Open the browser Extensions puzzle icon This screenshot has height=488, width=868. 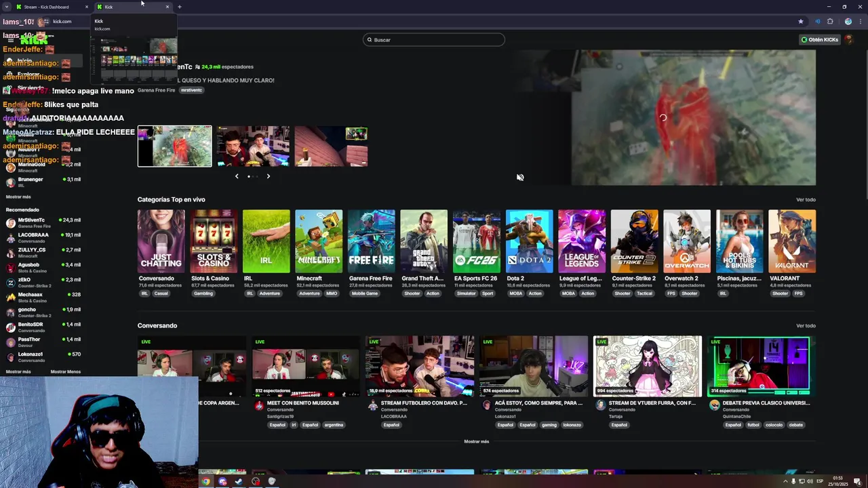point(830,22)
